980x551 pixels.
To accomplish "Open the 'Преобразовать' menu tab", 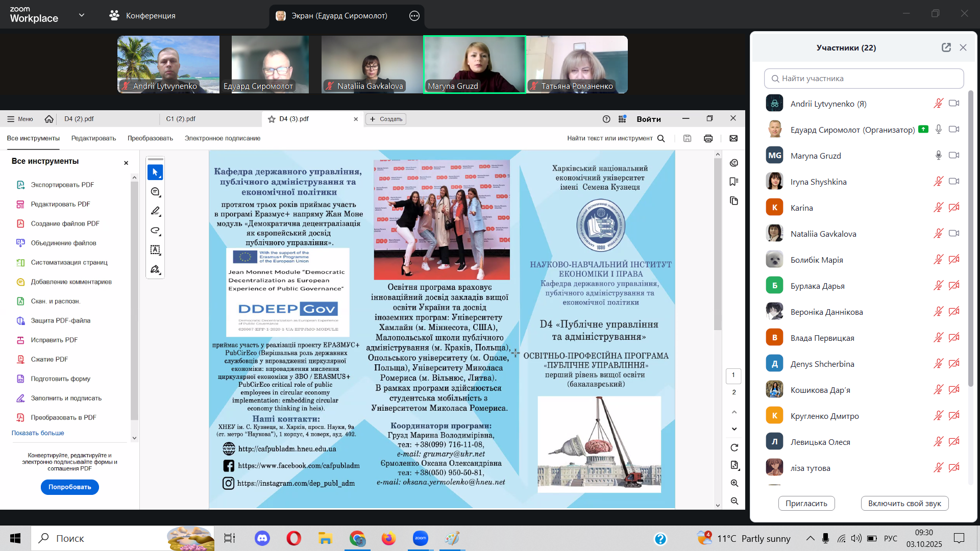I will [150, 138].
